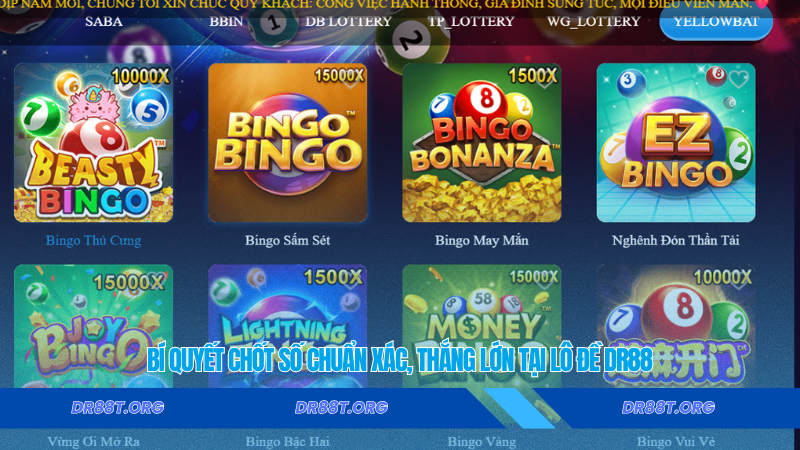Open the Beasty Bingo game thumbnail

pos(93,143)
